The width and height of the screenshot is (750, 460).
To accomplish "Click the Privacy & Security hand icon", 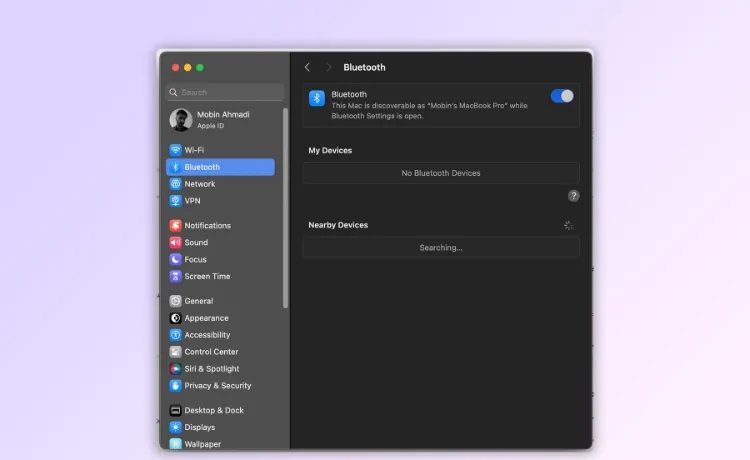I will pyautogui.click(x=176, y=385).
